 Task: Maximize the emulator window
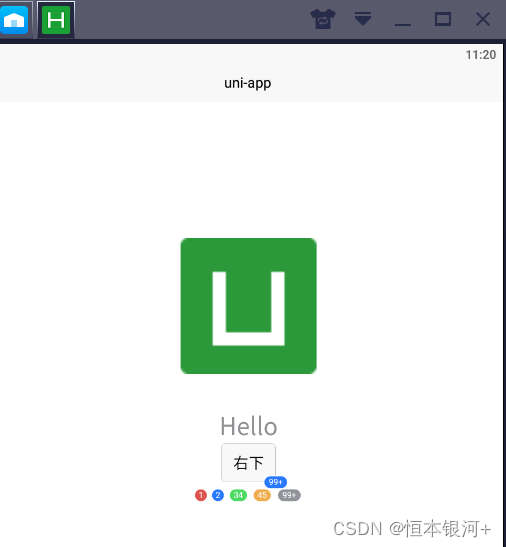point(443,19)
